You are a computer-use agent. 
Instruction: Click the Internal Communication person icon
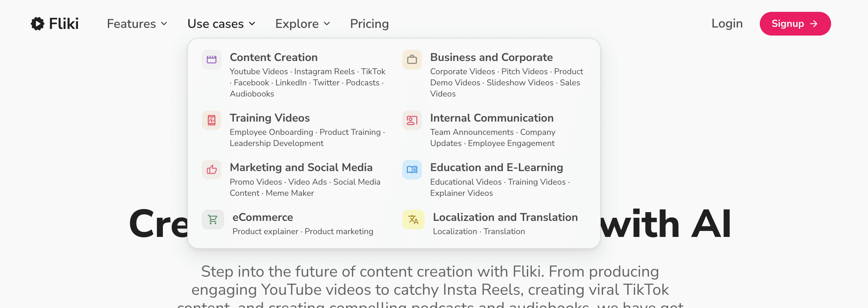tap(412, 120)
